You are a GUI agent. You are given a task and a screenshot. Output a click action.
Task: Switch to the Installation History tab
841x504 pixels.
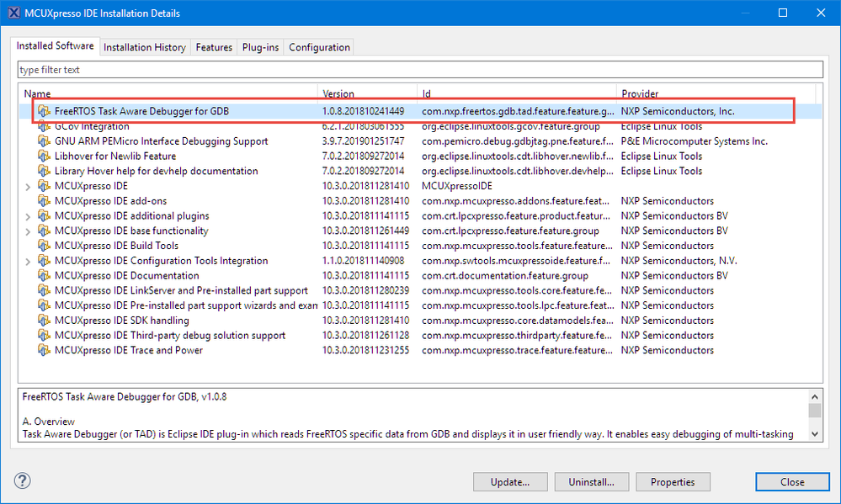coord(145,47)
